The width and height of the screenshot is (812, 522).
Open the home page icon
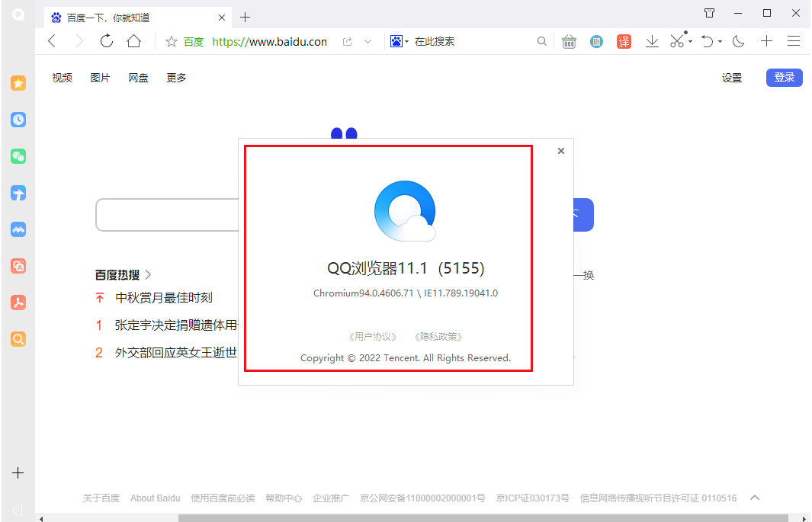[x=133, y=41]
